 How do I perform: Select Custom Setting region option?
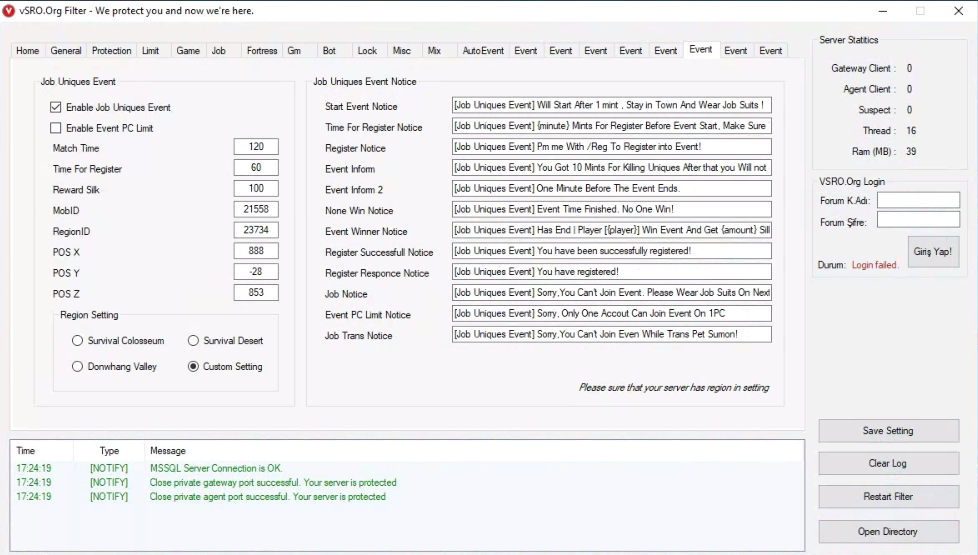pos(193,367)
